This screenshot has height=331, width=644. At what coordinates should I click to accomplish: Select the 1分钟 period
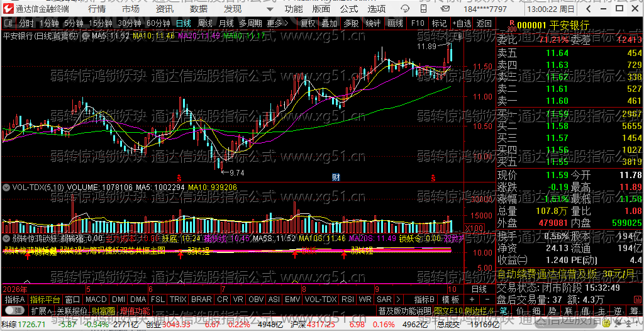[x=49, y=23]
